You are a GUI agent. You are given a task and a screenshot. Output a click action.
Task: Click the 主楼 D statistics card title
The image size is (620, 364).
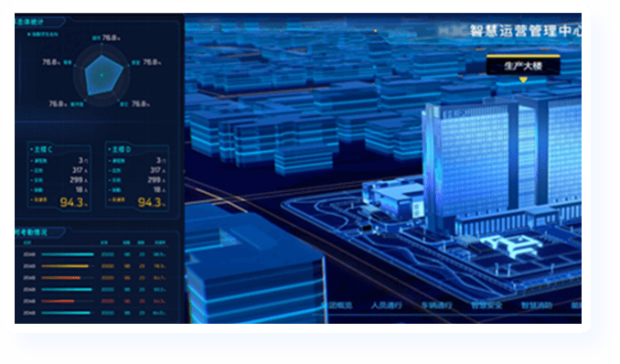(120, 149)
